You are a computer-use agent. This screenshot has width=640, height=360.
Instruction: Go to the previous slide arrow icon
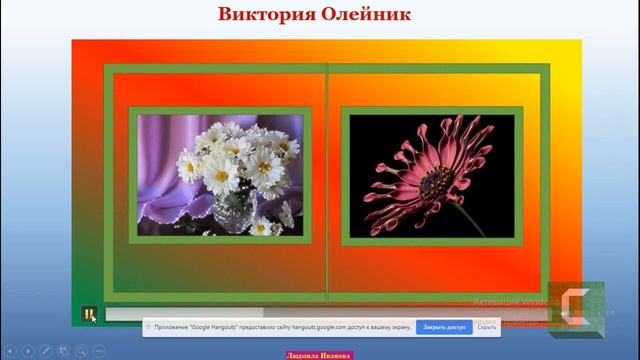(x=10, y=351)
